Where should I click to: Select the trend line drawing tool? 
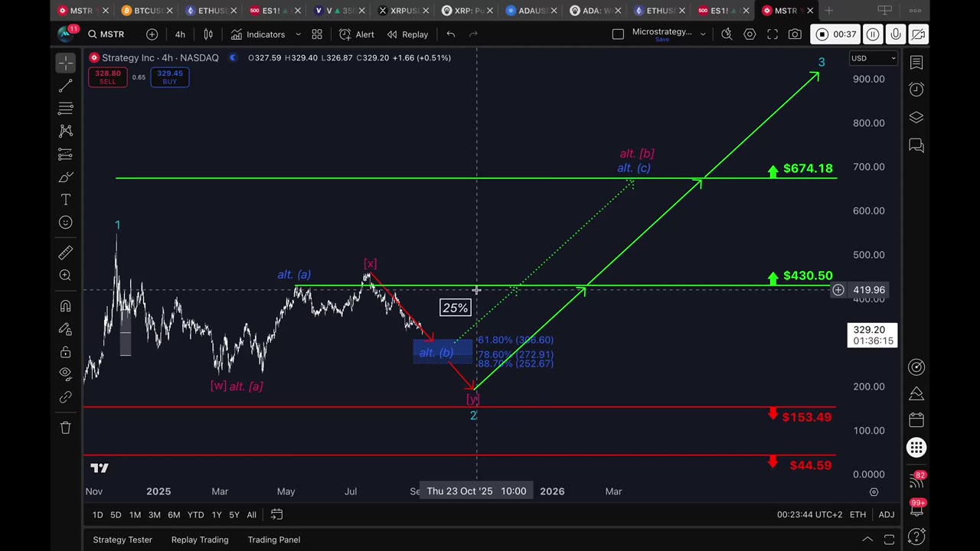tap(65, 85)
